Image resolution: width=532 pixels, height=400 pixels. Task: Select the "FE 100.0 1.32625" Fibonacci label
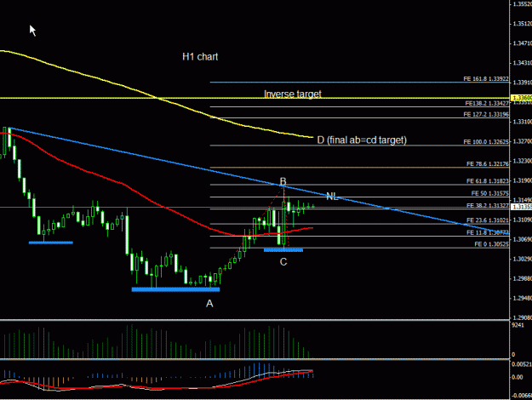click(x=486, y=142)
